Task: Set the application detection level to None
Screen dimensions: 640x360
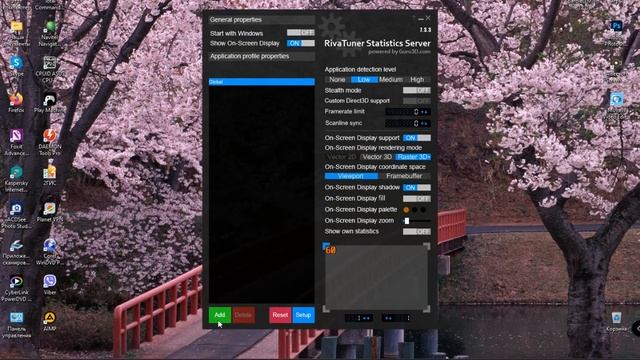Action: click(x=337, y=80)
